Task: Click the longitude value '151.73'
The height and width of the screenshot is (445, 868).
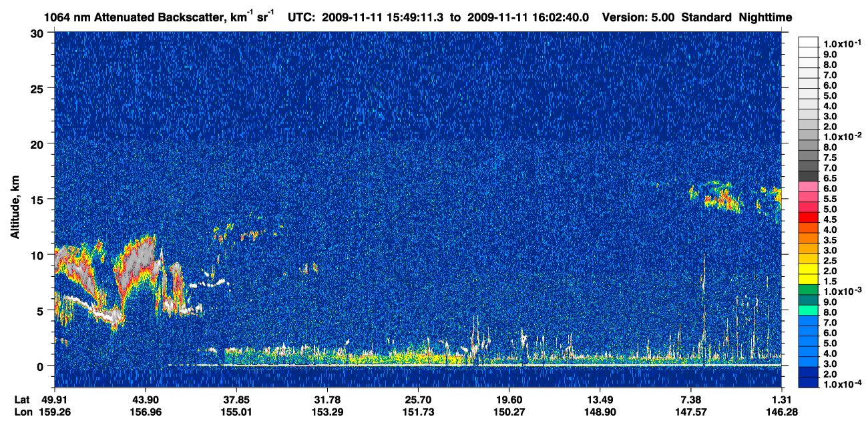Action: 418,412
